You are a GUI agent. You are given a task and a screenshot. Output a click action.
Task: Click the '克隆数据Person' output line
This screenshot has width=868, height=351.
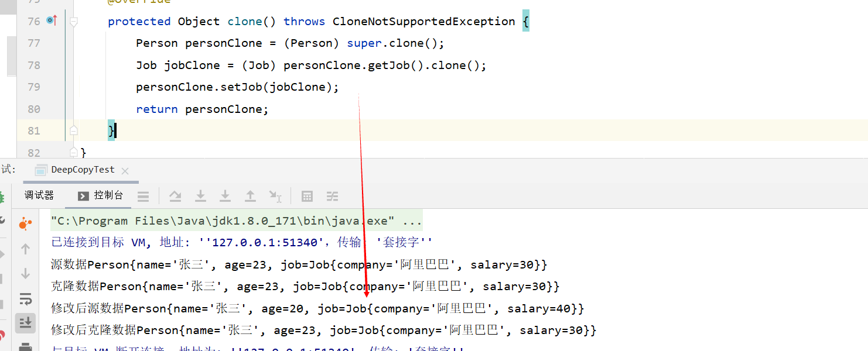(306, 287)
